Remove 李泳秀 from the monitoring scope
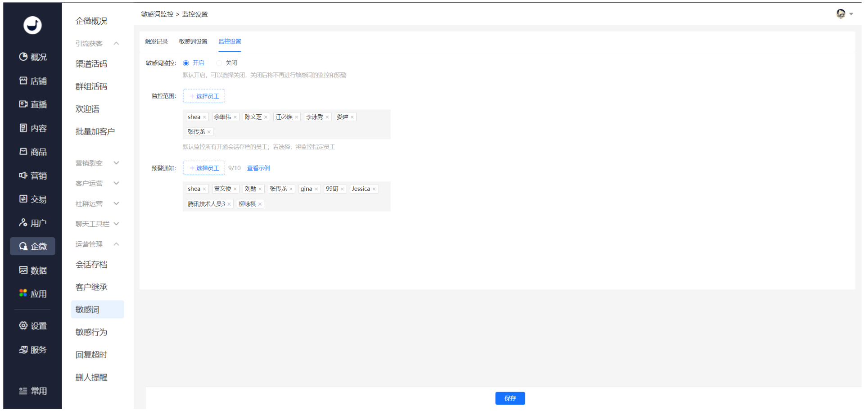The image size is (868, 415). click(327, 117)
